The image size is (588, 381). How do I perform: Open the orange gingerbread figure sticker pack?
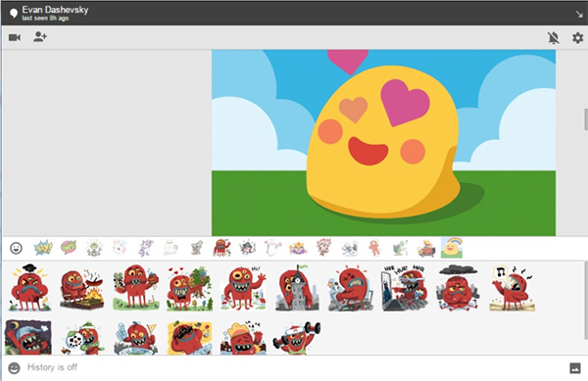[x=374, y=248]
